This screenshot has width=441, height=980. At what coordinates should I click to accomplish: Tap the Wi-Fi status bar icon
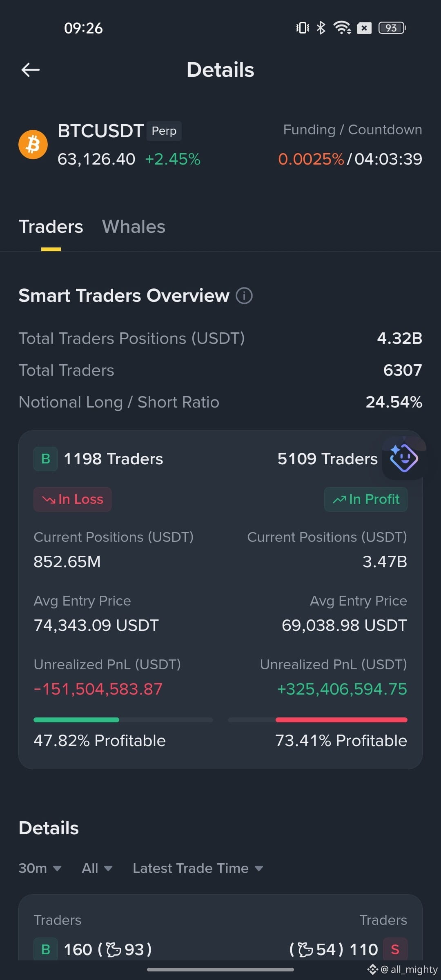pos(342,28)
